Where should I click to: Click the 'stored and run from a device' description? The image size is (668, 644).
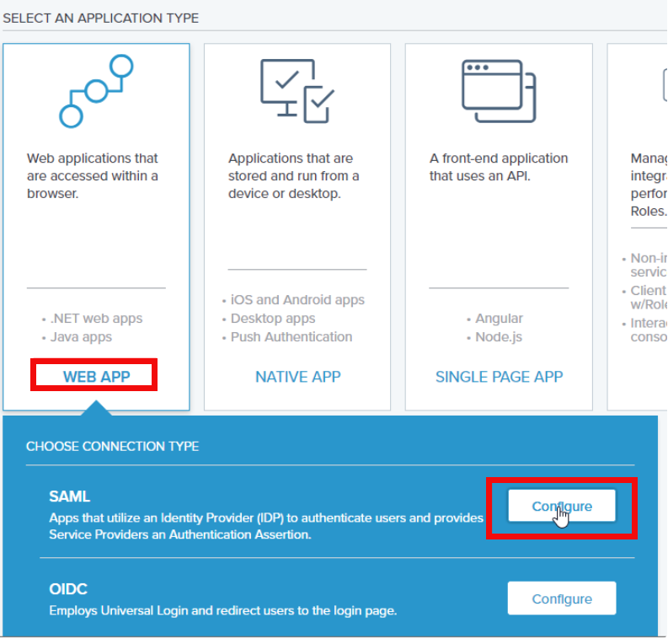click(x=293, y=175)
